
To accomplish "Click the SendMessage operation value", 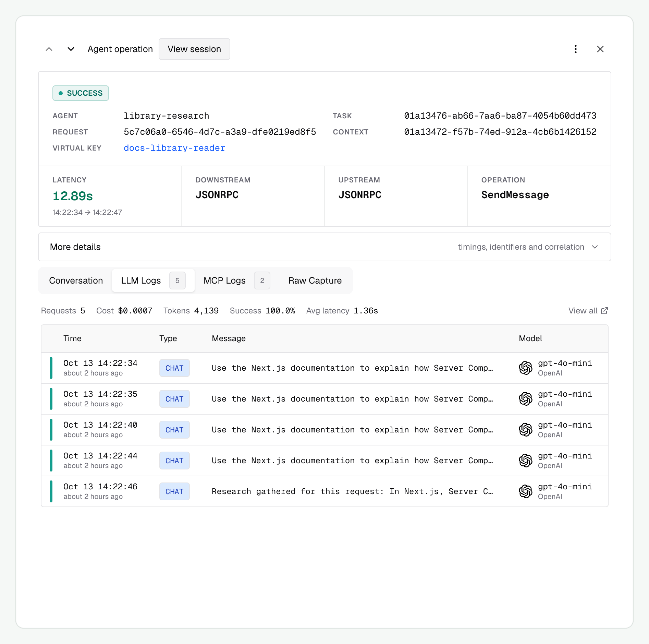I will tap(515, 195).
